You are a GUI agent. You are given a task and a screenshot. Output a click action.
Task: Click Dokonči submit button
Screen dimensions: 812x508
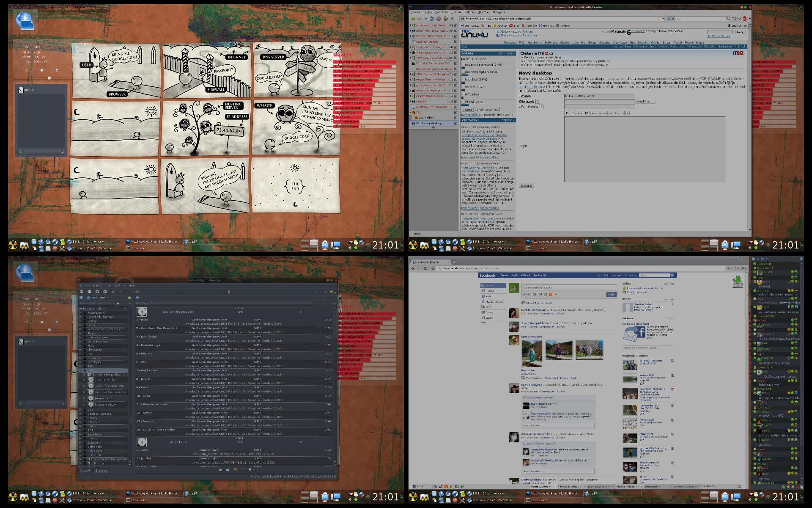(x=527, y=185)
